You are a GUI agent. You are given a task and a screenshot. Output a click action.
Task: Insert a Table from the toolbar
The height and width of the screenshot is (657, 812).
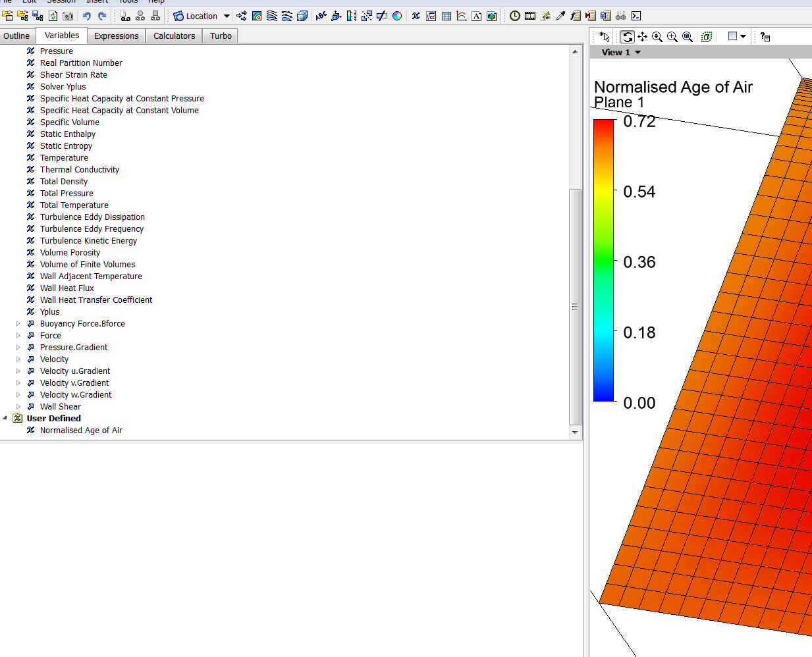point(447,16)
